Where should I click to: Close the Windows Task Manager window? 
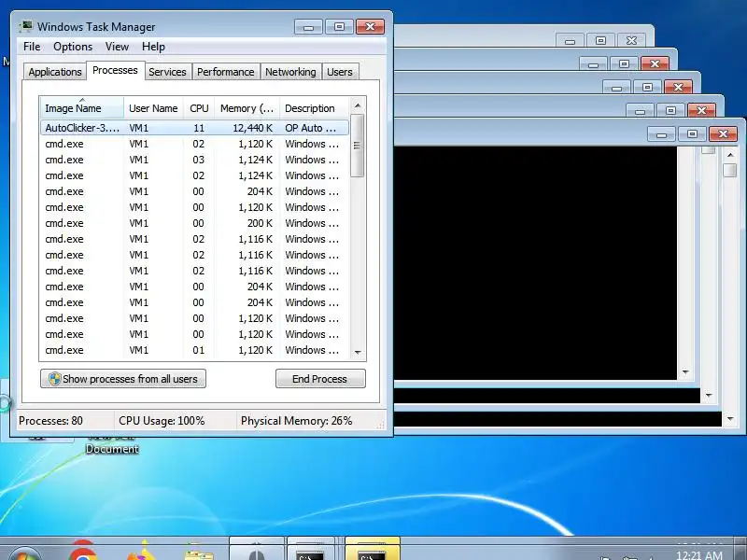point(370,27)
